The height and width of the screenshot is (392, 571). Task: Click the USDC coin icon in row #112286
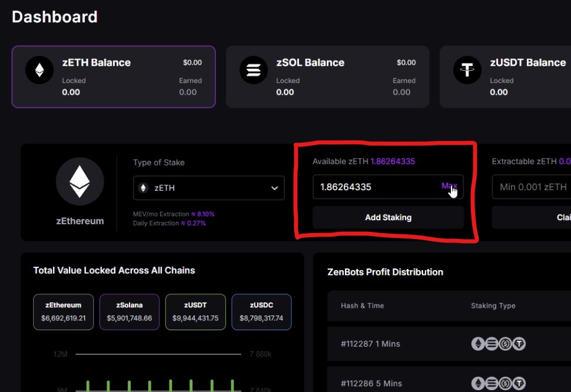tap(505, 383)
